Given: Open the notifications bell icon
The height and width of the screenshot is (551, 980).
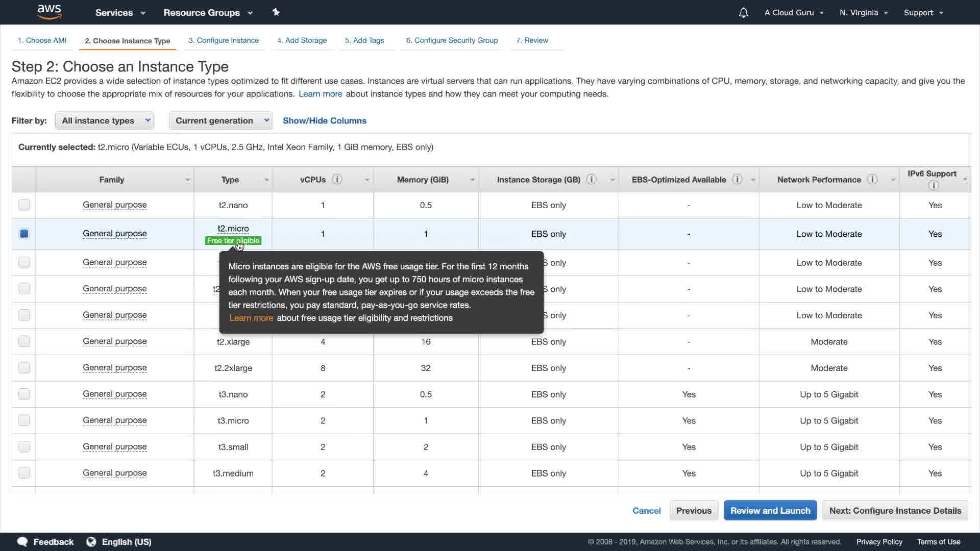Looking at the screenshot, I should pyautogui.click(x=743, y=13).
